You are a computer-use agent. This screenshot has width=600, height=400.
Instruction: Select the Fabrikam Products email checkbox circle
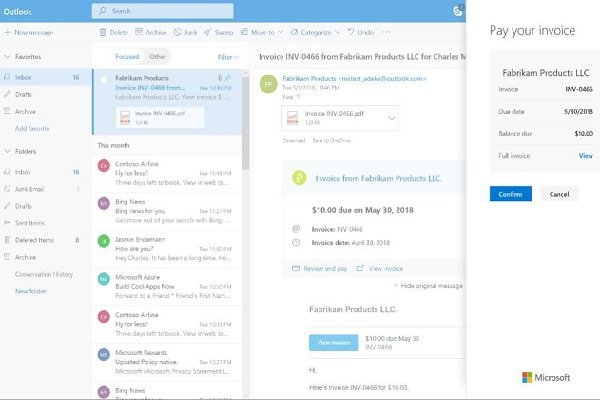[104, 78]
